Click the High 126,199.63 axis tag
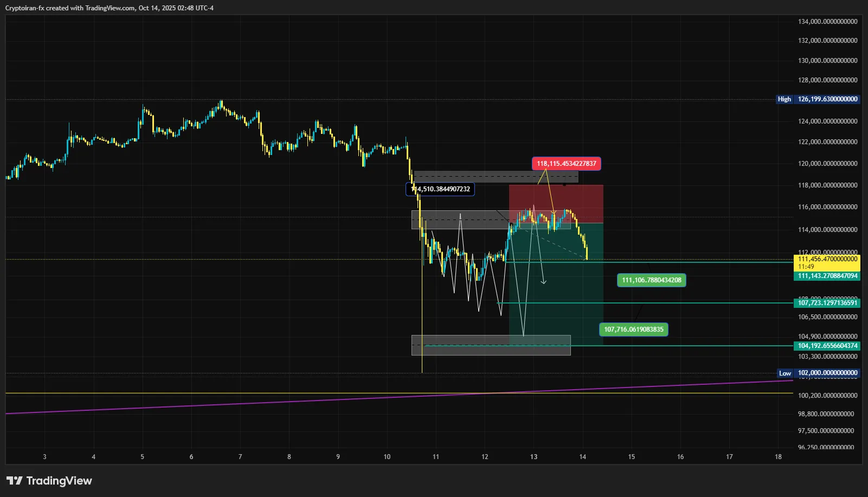This screenshot has width=868, height=497. 818,99
